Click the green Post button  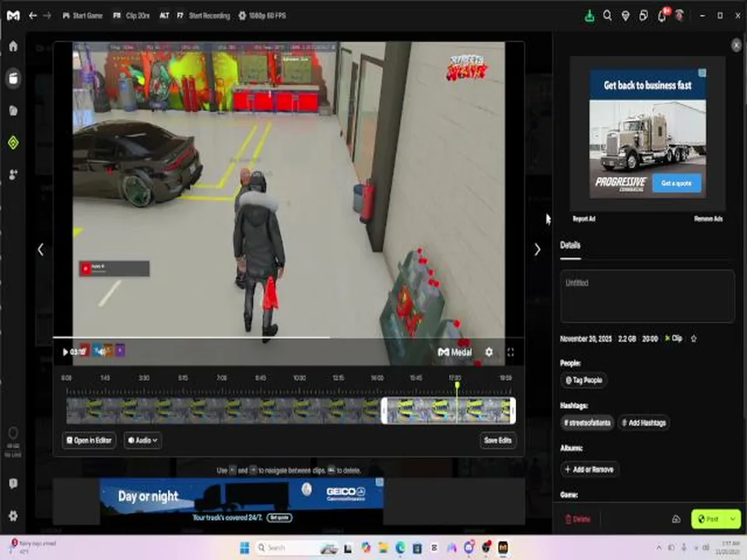pyautogui.click(x=709, y=519)
